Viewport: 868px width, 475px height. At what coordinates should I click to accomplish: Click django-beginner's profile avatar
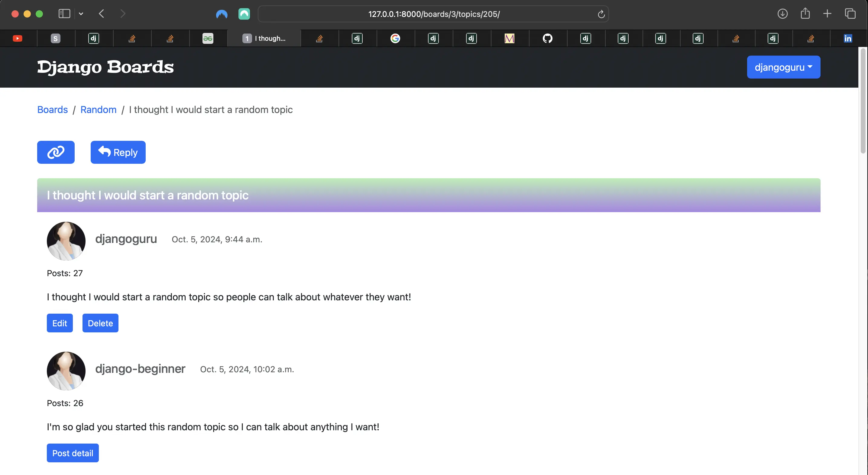coord(66,371)
